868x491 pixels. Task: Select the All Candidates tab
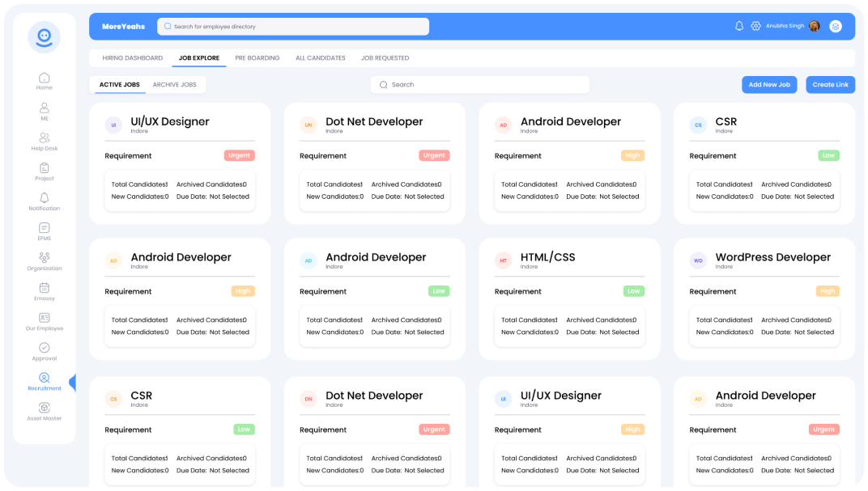pos(320,58)
